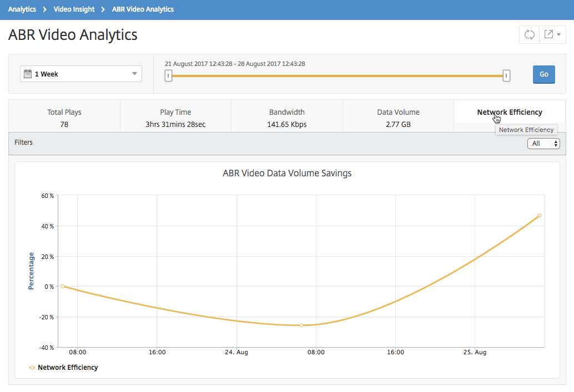This screenshot has height=392, width=574.
Task: Select the Total Plays tab
Action: click(64, 118)
